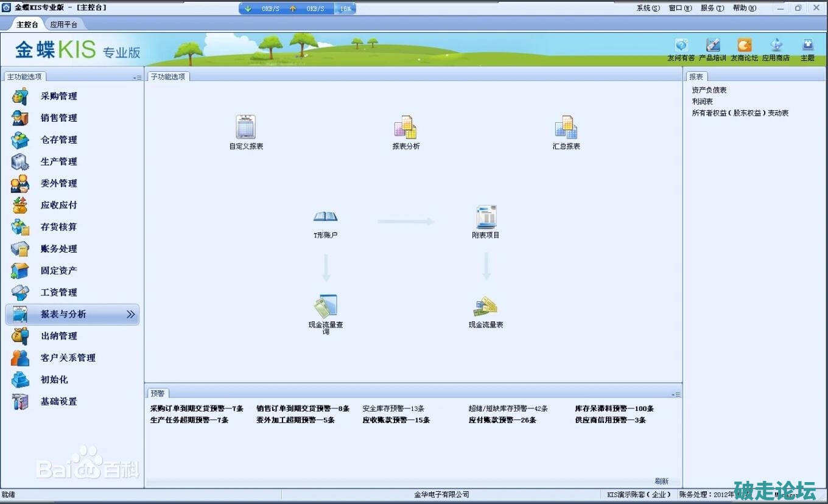Click the 刷新 refresh link
This screenshot has width=828, height=504.
coord(661,481)
